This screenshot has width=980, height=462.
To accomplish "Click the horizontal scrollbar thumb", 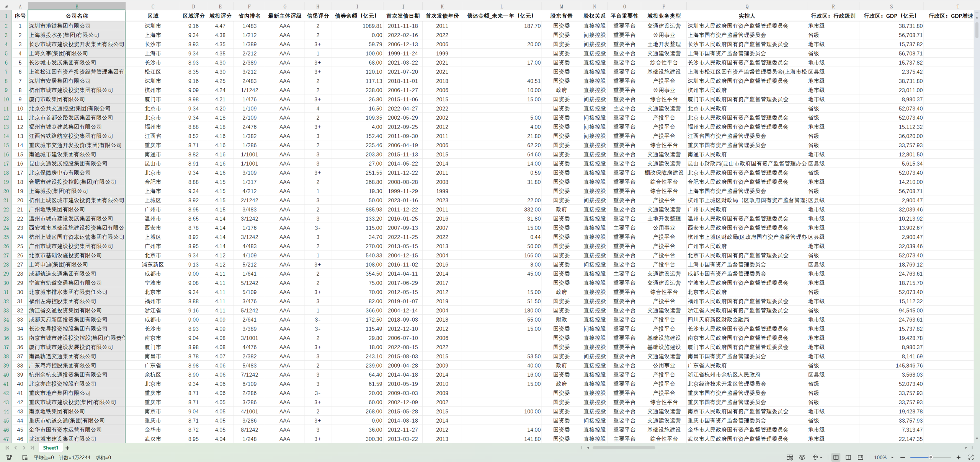I will [x=624, y=448].
